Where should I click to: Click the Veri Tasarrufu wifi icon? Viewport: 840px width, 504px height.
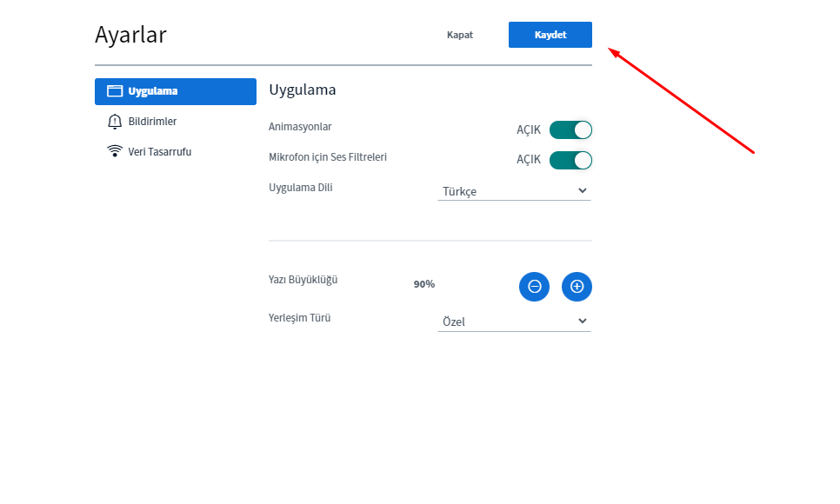pos(115,151)
